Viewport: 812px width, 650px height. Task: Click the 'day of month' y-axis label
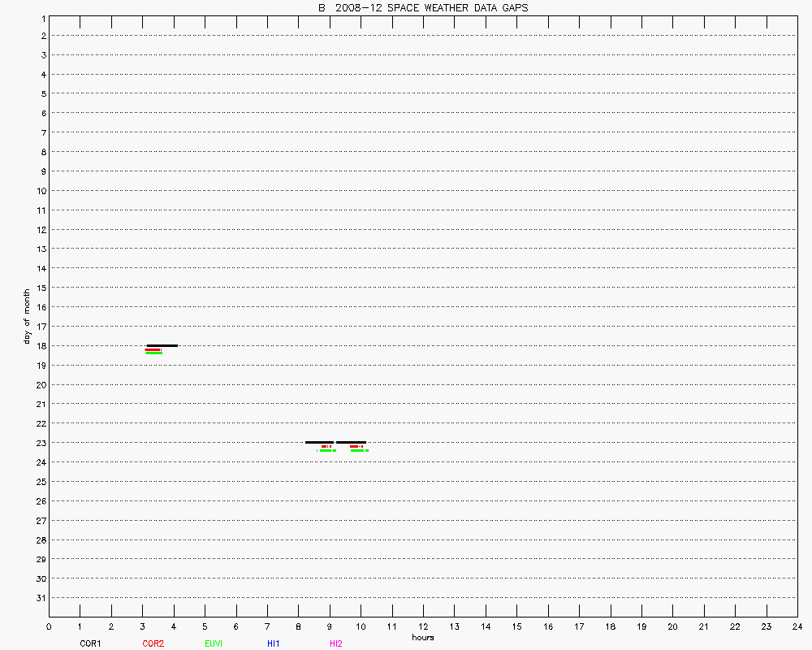click(x=27, y=316)
